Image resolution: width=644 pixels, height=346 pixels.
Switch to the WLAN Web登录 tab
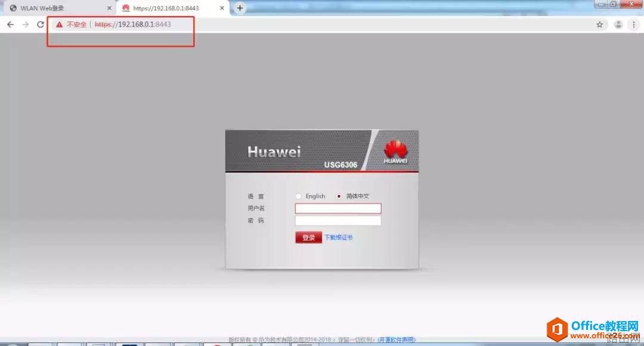tap(60, 8)
